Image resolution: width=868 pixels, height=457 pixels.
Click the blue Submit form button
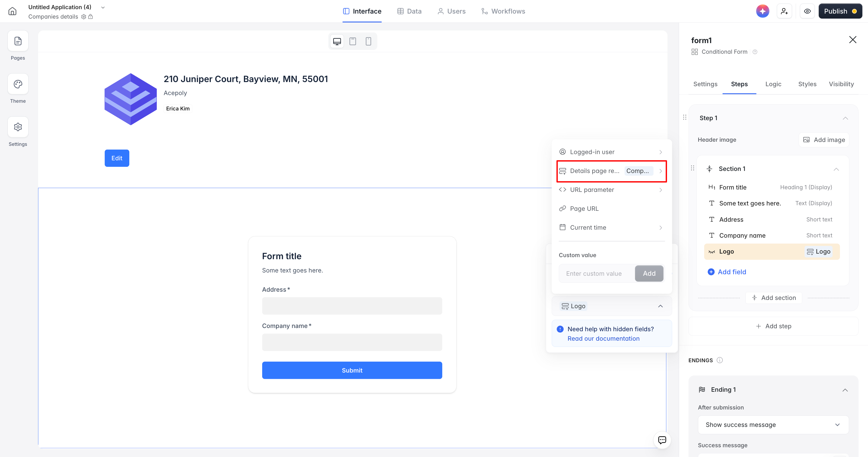tap(352, 370)
